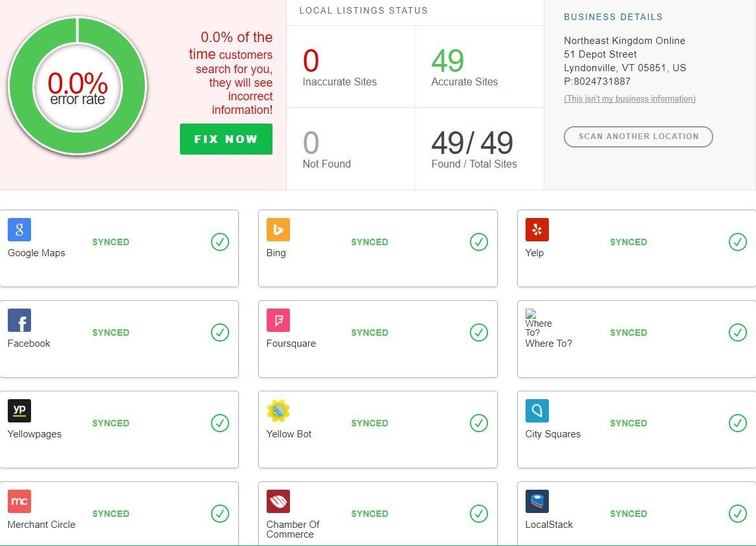Click the Foursquare synced checkmark
756x546 pixels.
click(x=479, y=333)
